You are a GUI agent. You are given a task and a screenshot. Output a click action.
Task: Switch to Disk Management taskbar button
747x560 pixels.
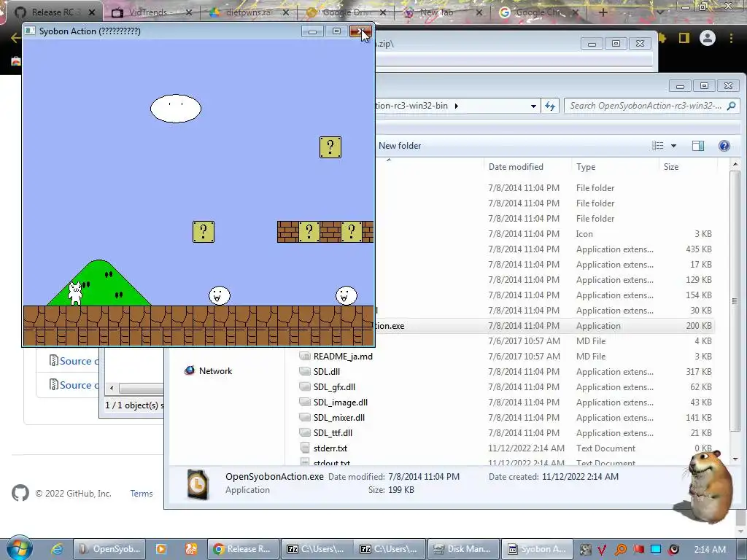click(x=462, y=549)
